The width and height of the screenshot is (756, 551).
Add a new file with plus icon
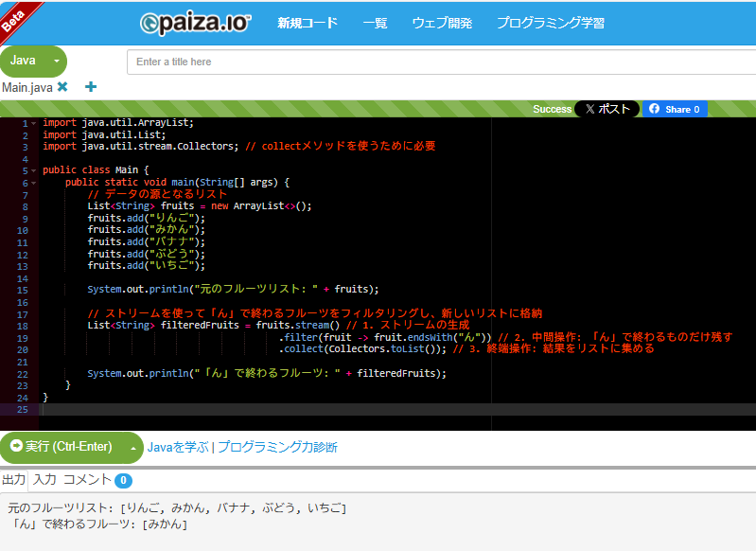coord(91,86)
